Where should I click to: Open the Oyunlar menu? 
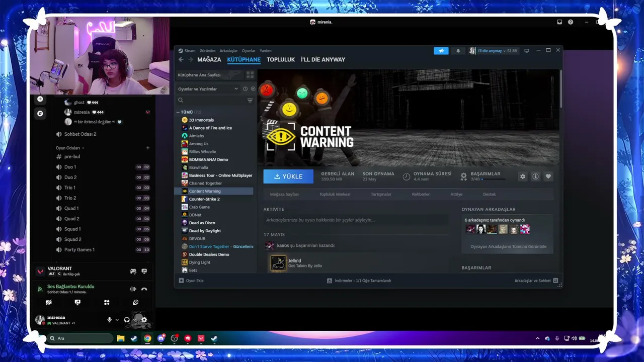(249, 51)
